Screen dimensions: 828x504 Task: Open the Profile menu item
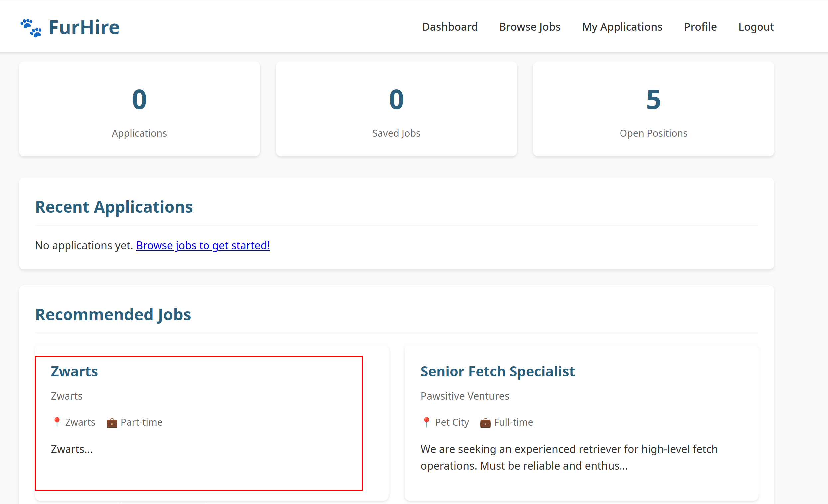click(700, 27)
